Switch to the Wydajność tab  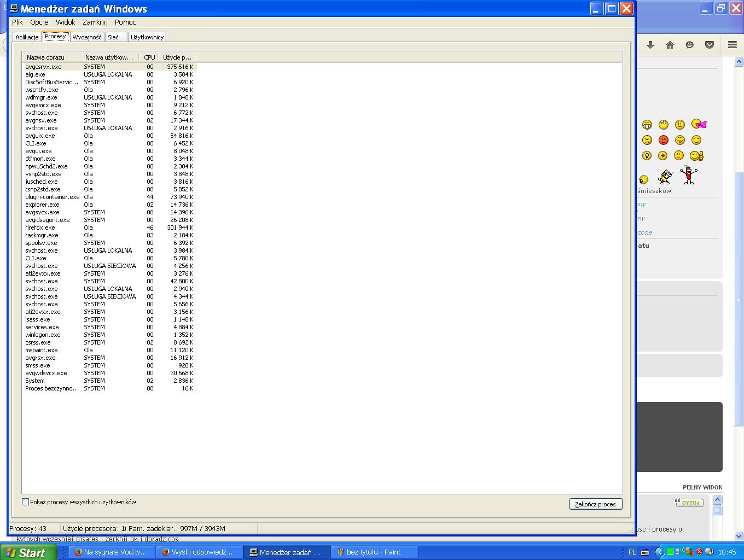(87, 37)
